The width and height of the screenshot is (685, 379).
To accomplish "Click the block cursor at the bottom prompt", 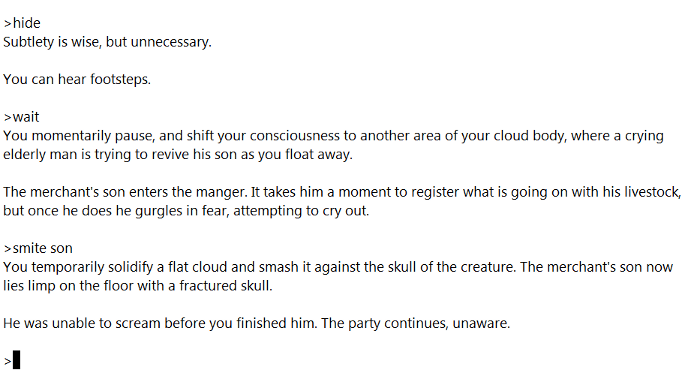I will (16, 360).
